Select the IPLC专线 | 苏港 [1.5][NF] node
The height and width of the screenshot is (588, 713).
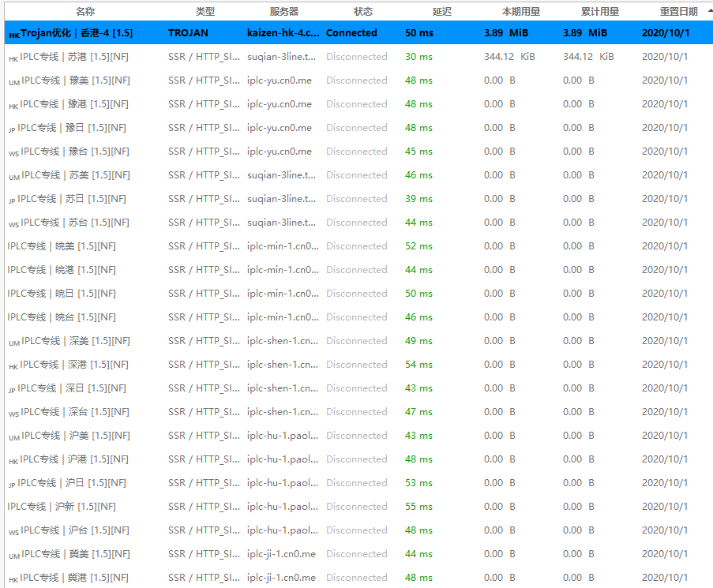click(x=358, y=57)
